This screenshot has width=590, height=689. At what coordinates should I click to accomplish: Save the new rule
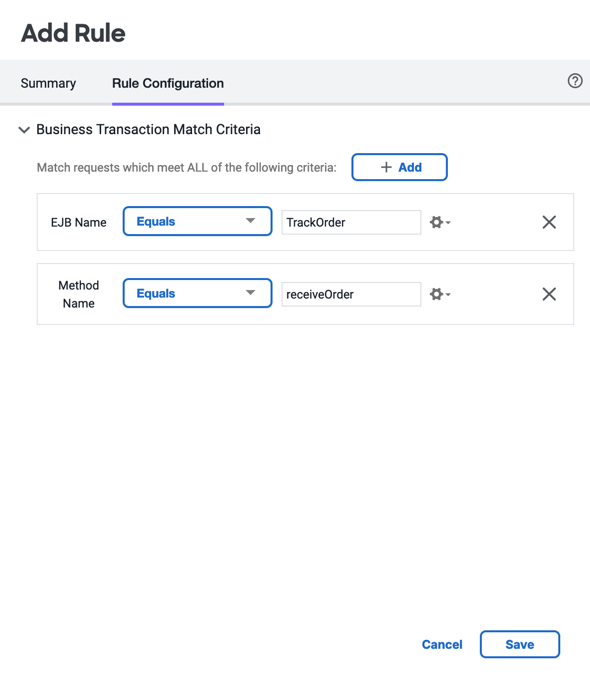[520, 644]
